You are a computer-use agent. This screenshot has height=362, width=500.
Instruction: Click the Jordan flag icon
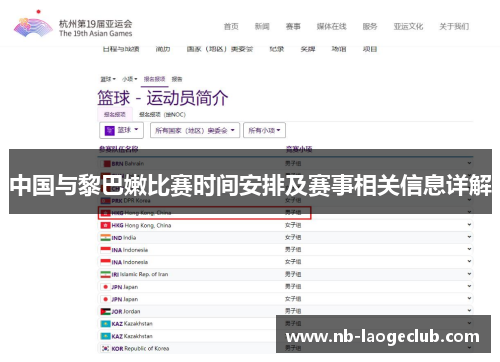(105, 311)
